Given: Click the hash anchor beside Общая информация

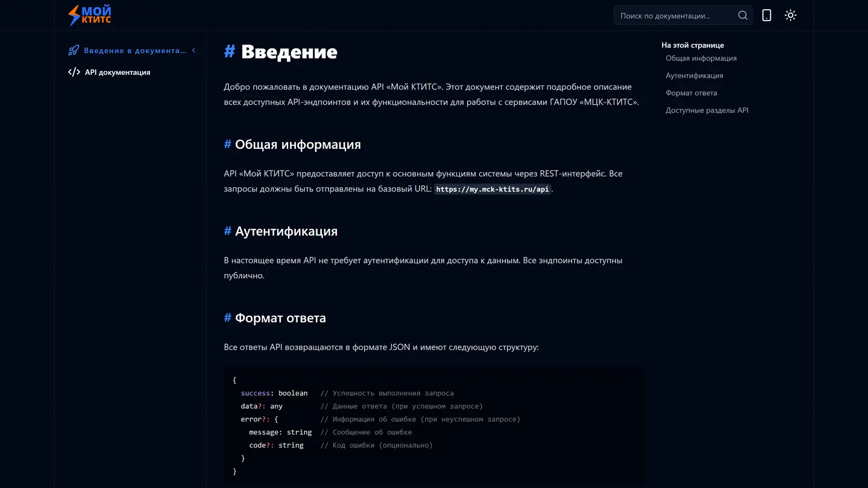Looking at the screenshot, I should tap(227, 145).
